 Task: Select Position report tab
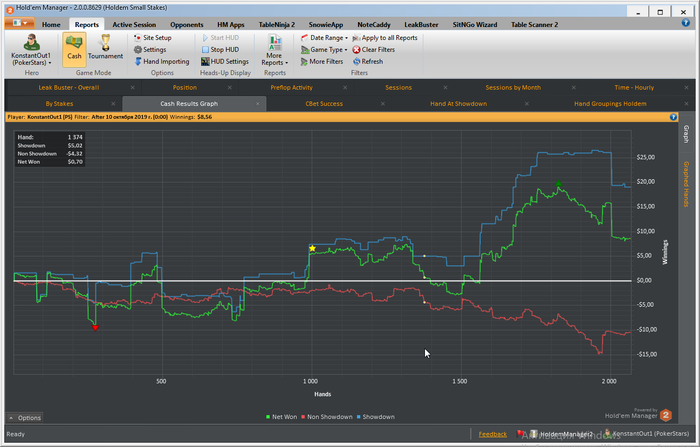tap(185, 88)
